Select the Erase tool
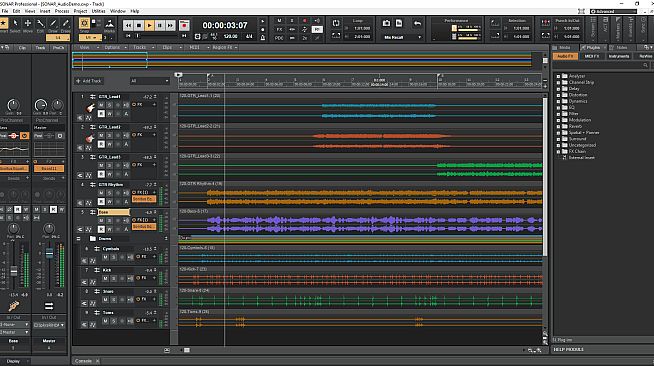 coord(65,23)
